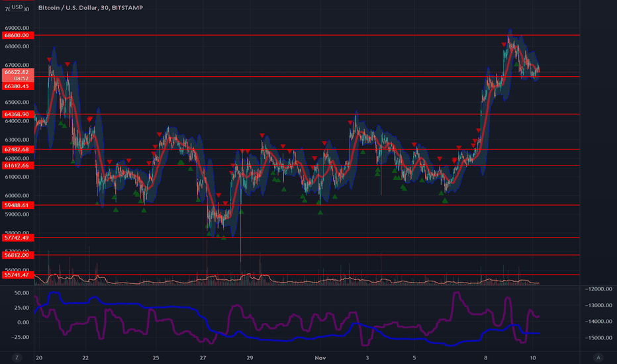This screenshot has height=364, width=617.
Task: Click the 59000.00 price axis value
Action: (17, 214)
